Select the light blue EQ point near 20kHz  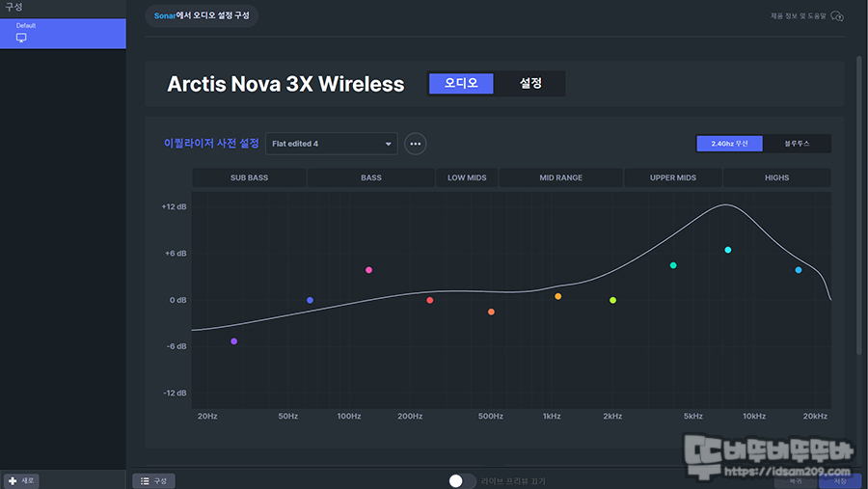pyautogui.click(x=799, y=270)
